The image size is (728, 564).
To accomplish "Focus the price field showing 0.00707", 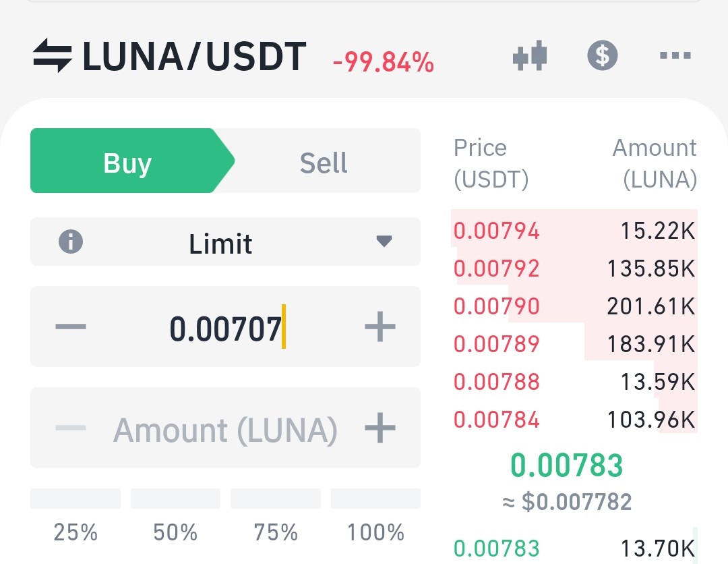I will coord(225,327).
